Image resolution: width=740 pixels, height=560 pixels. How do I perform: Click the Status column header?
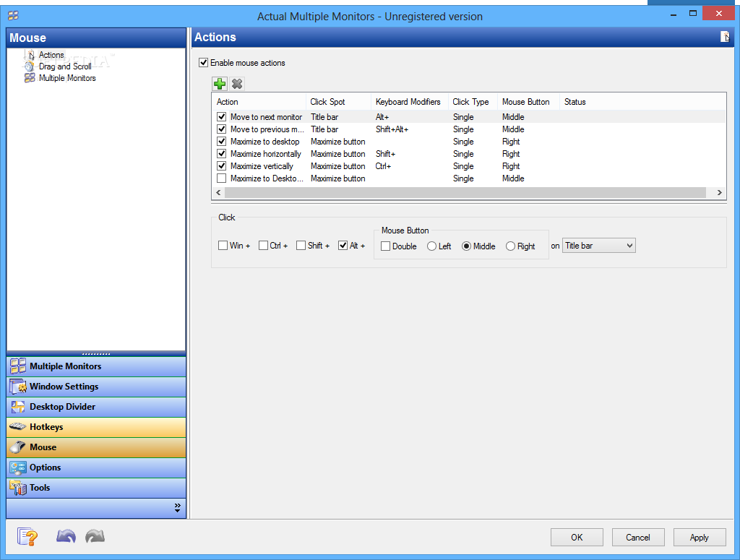[575, 101]
